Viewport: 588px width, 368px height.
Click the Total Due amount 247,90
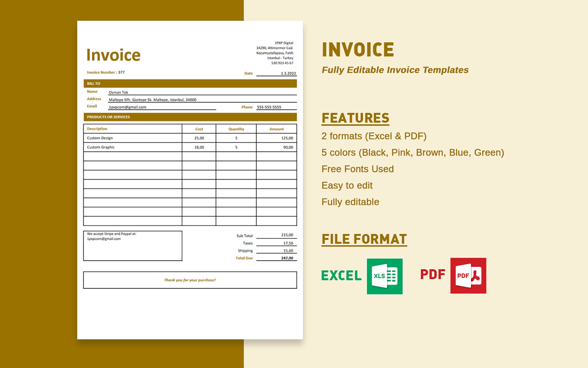pyautogui.click(x=287, y=258)
